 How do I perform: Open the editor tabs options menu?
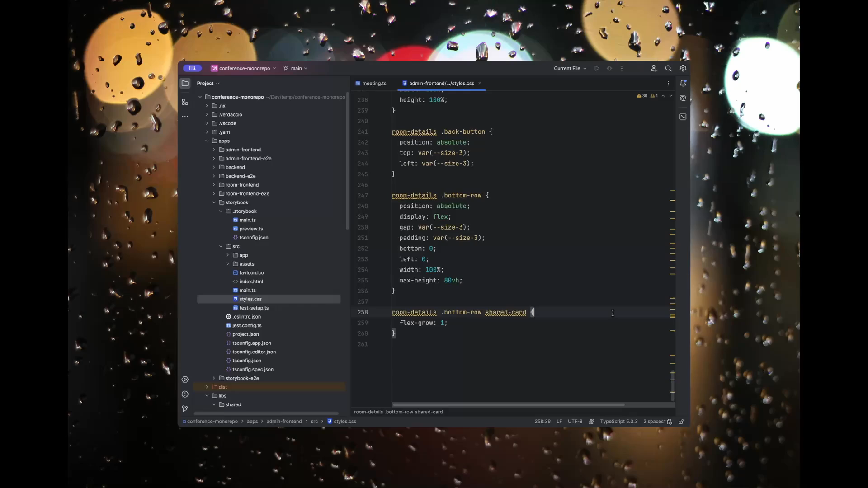point(668,83)
